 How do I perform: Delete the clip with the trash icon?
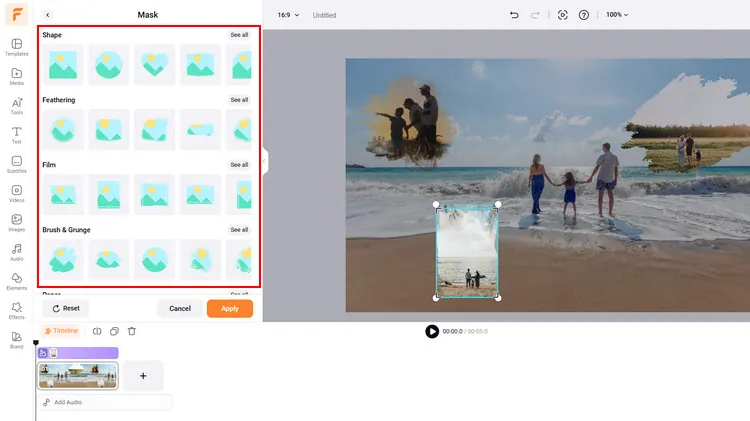pyautogui.click(x=132, y=331)
